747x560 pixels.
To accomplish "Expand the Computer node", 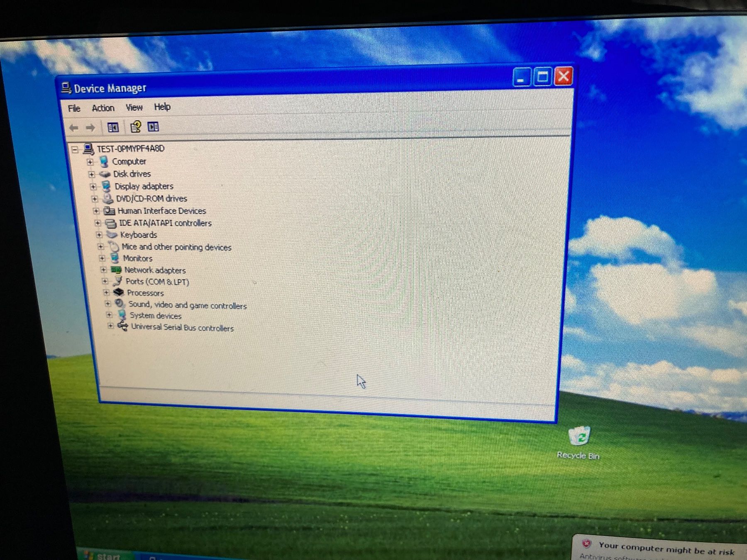I will 90,162.
